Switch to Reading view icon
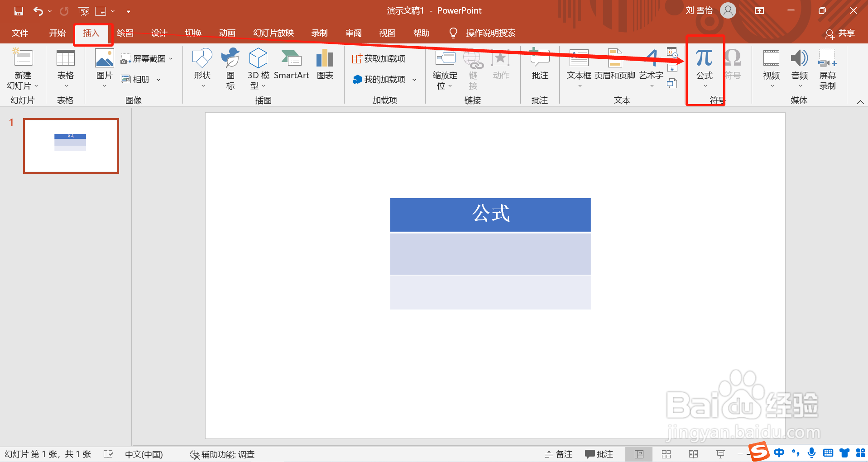Screen dimensions: 868x462 (x=693, y=454)
